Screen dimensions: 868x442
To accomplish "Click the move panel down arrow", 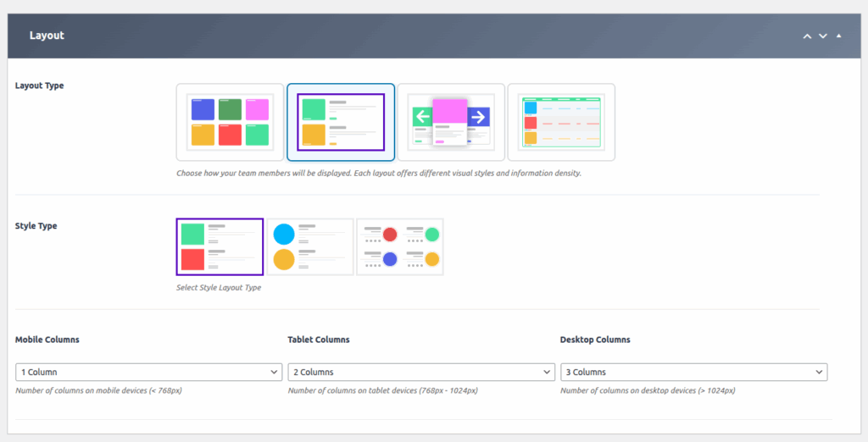I will [823, 36].
